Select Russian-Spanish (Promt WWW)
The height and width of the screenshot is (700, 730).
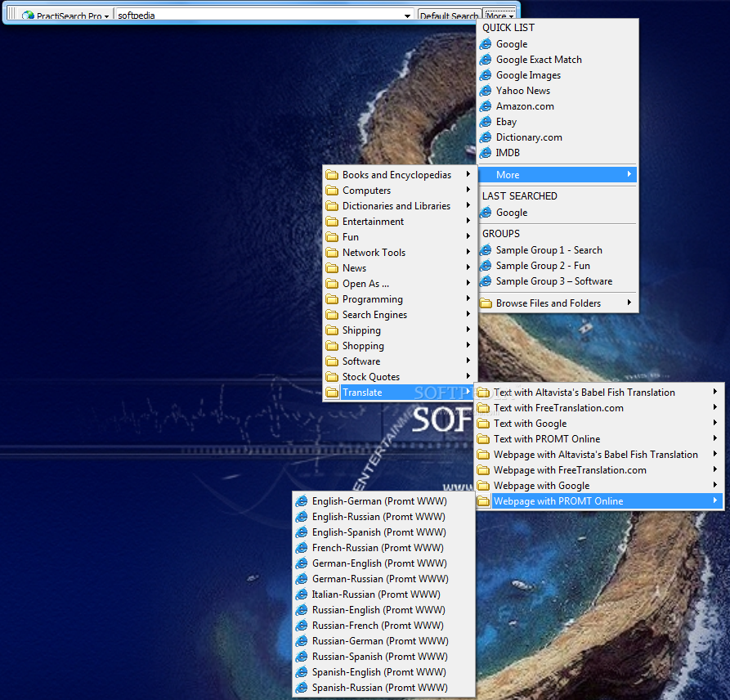383,657
